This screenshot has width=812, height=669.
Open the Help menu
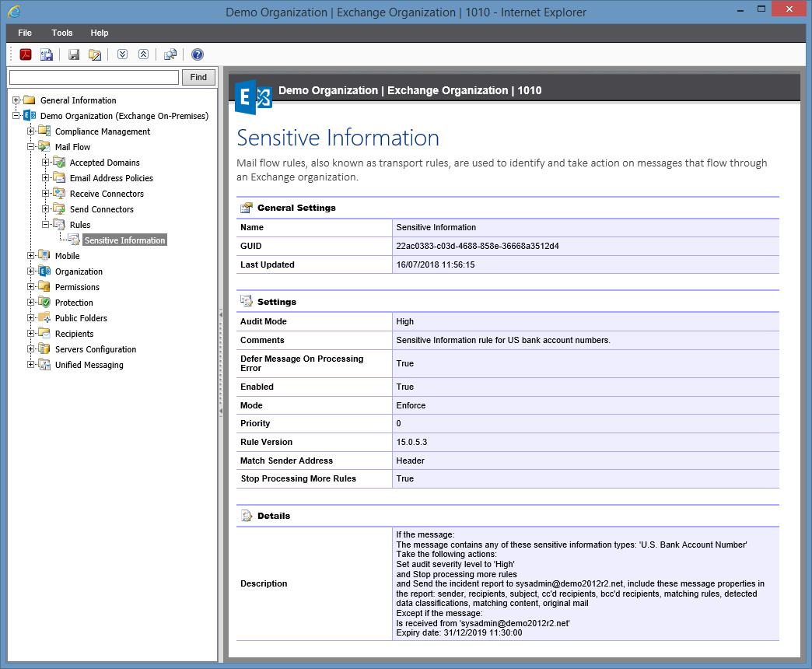pyautogui.click(x=100, y=33)
